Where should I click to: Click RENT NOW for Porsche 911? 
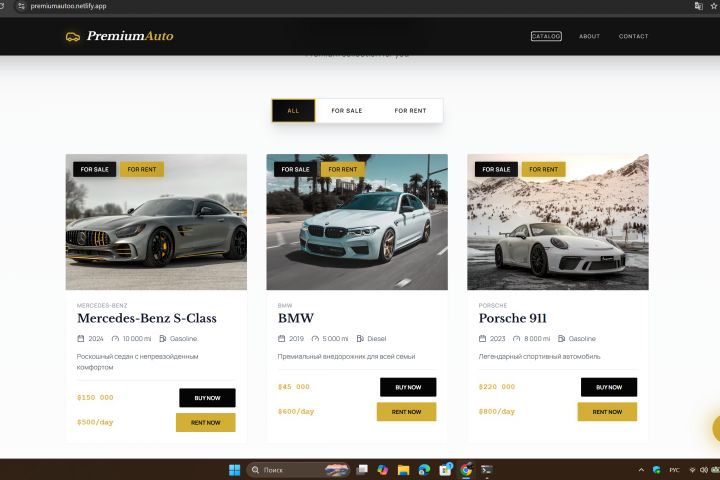(x=607, y=412)
